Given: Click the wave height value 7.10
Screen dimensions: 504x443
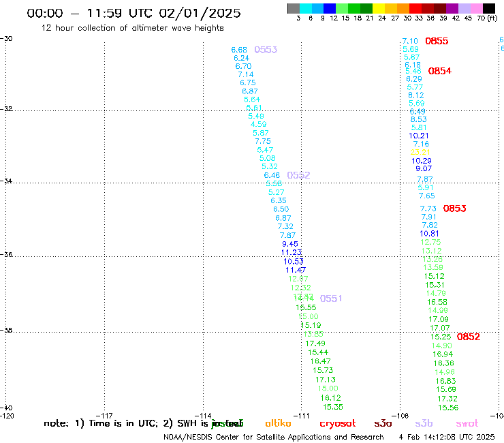Looking at the screenshot, I should 410,41.
